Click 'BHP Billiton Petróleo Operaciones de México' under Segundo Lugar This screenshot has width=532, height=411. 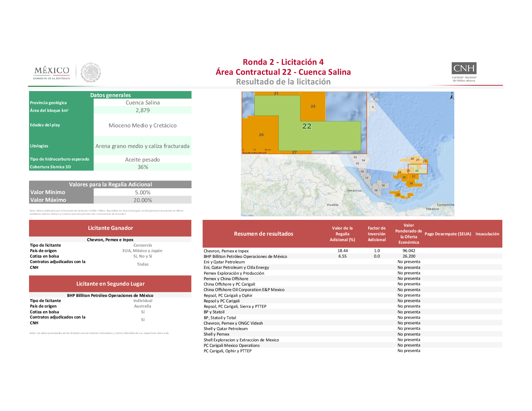point(110,295)
